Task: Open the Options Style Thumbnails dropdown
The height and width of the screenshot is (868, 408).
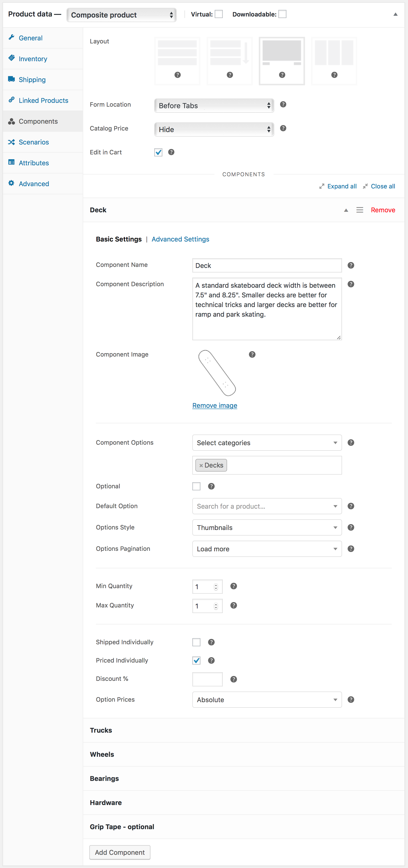Action: 267,527
